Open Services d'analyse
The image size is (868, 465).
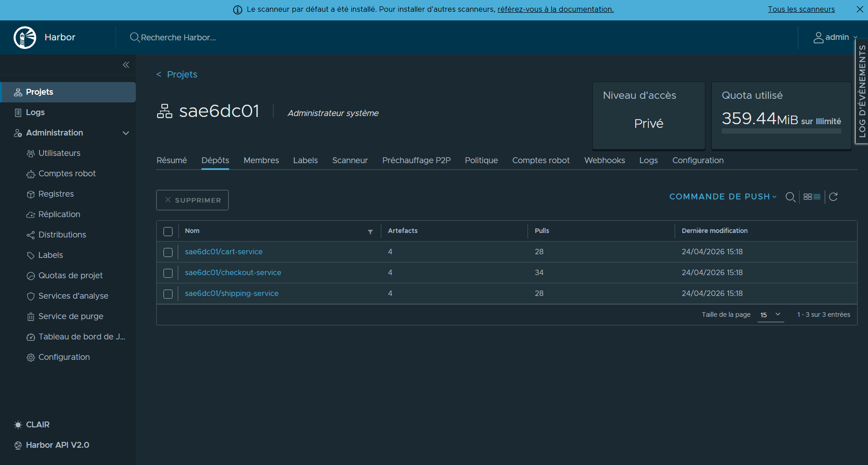point(73,296)
